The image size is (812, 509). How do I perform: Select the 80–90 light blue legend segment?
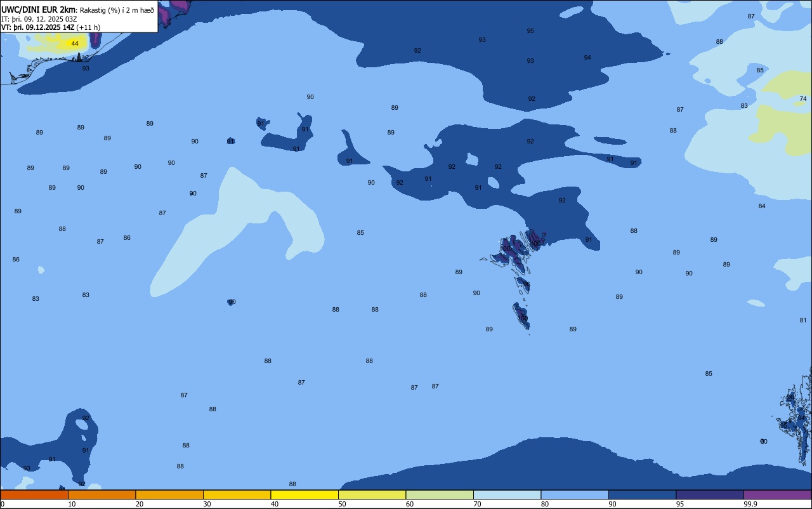pyautogui.click(x=575, y=494)
